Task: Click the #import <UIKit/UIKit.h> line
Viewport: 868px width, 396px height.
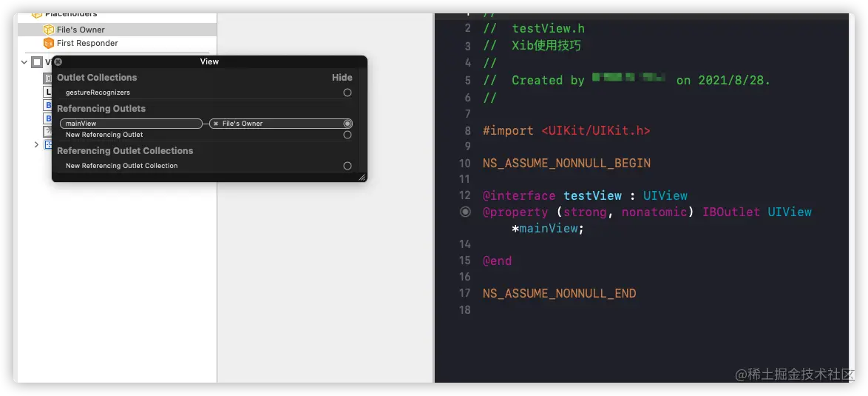Action: pyautogui.click(x=566, y=131)
